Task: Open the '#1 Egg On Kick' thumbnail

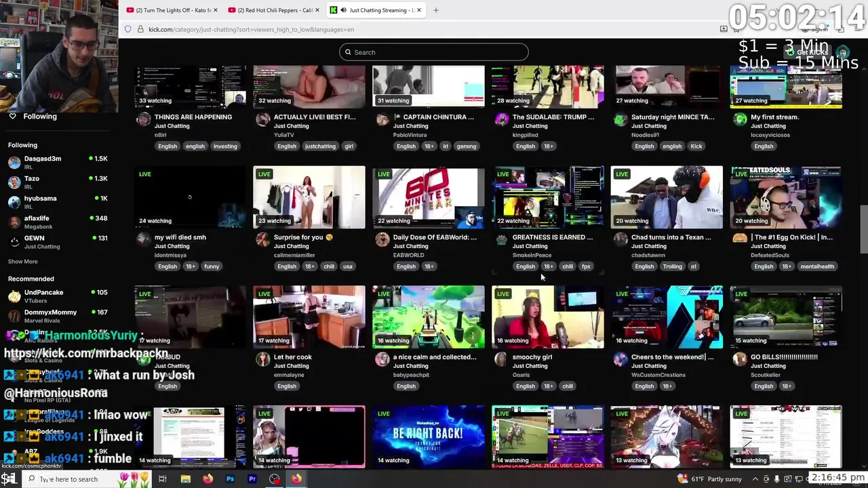Action: point(786,197)
